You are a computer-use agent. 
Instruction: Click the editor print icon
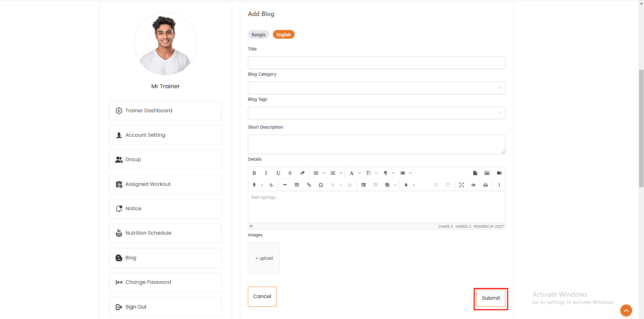click(486, 185)
